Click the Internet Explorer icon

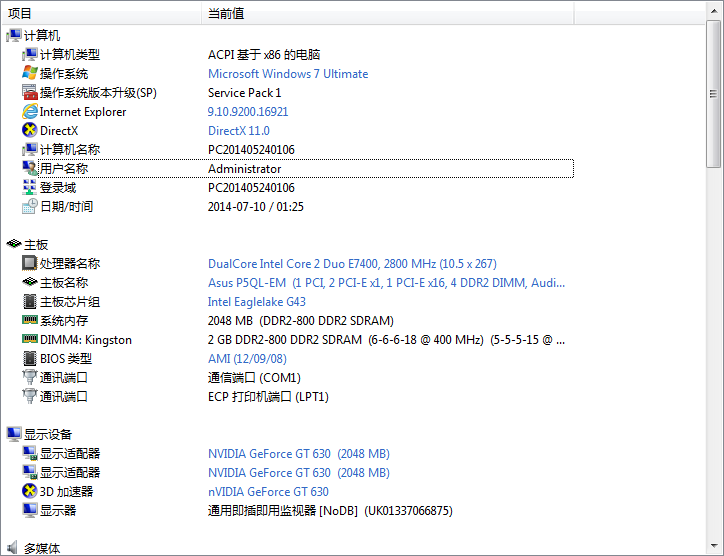[x=30, y=111]
